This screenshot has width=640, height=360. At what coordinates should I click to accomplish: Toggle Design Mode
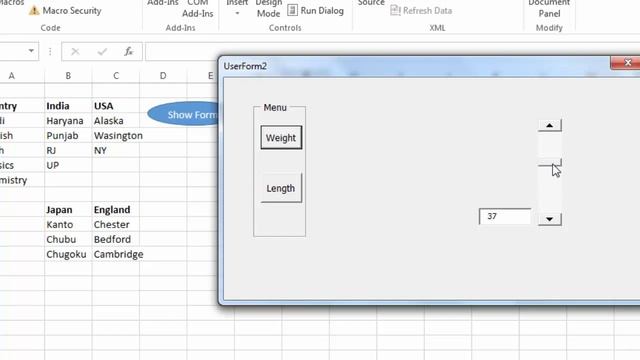pyautogui.click(x=268, y=8)
